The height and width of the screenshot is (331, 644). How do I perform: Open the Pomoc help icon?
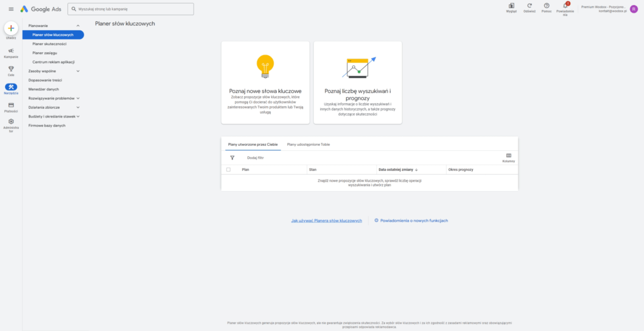[546, 6]
